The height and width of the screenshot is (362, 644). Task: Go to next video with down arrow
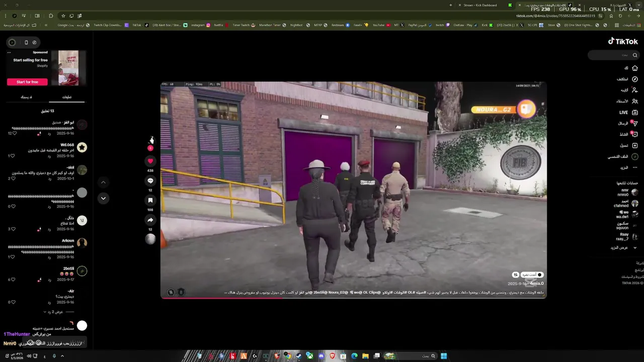pyautogui.click(x=103, y=198)
